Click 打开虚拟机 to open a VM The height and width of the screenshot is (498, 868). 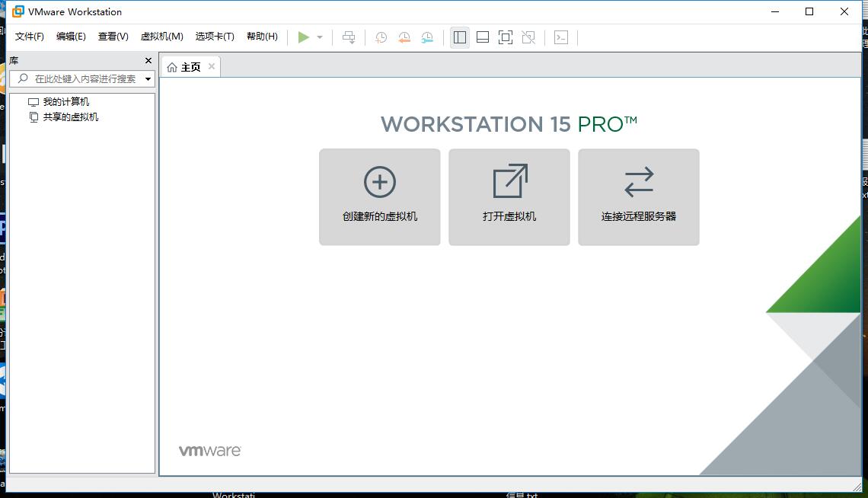pyautogui.click(x=509, y=196)
